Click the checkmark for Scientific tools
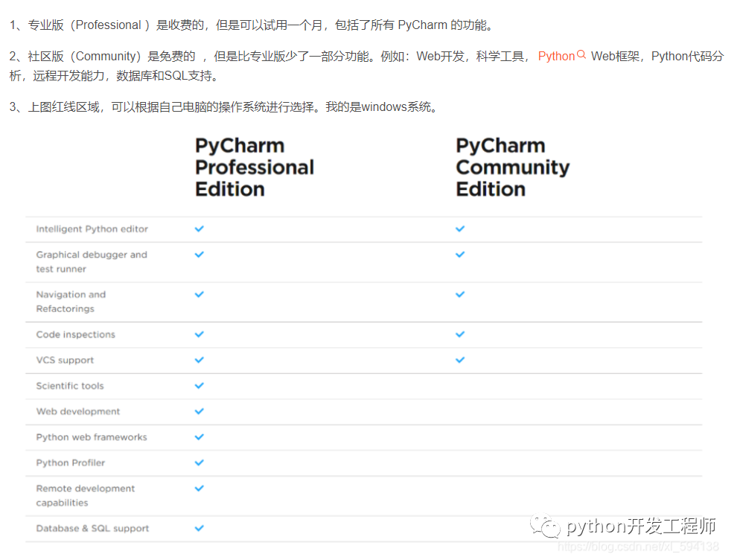The height and width of the screenshot is (560, 740). (x=200, y=385)
